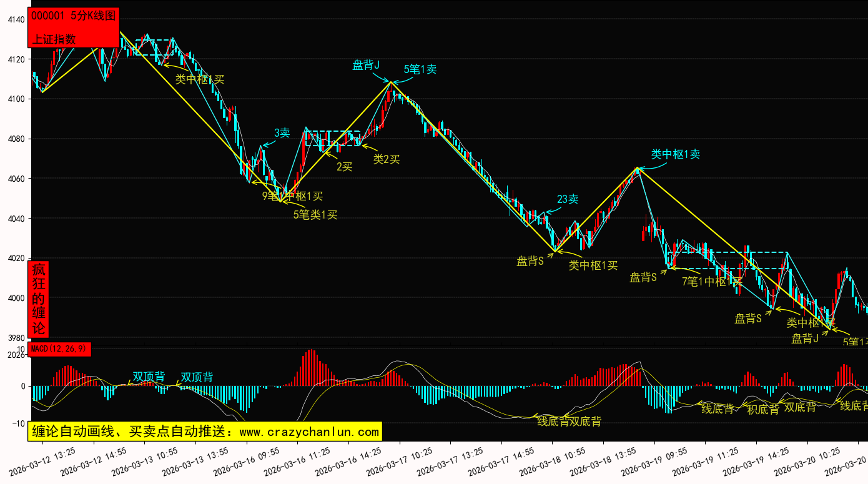Click the 积底背 MACD divergence label

pos(763,410)
